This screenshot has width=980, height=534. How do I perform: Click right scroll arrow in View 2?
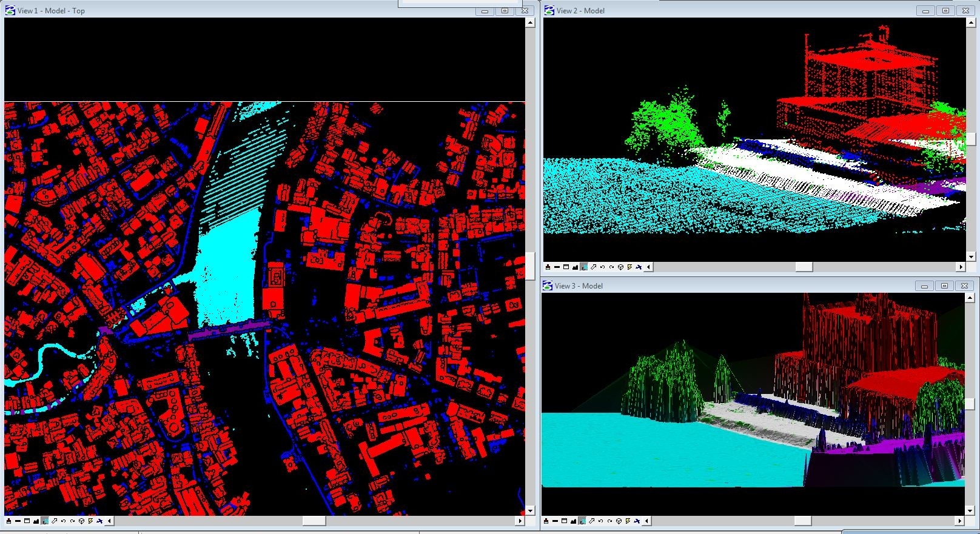coord(961,267)
